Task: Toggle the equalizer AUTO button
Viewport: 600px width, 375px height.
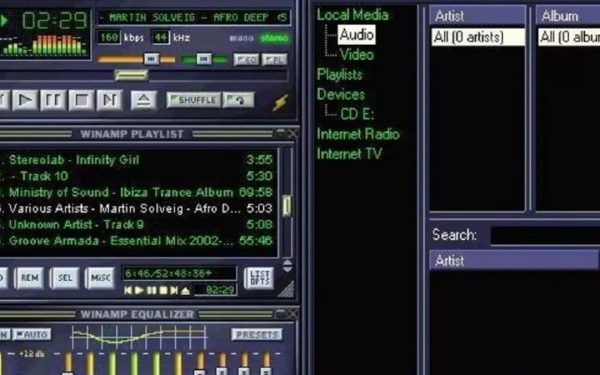Action: click(x=32, y=334)
